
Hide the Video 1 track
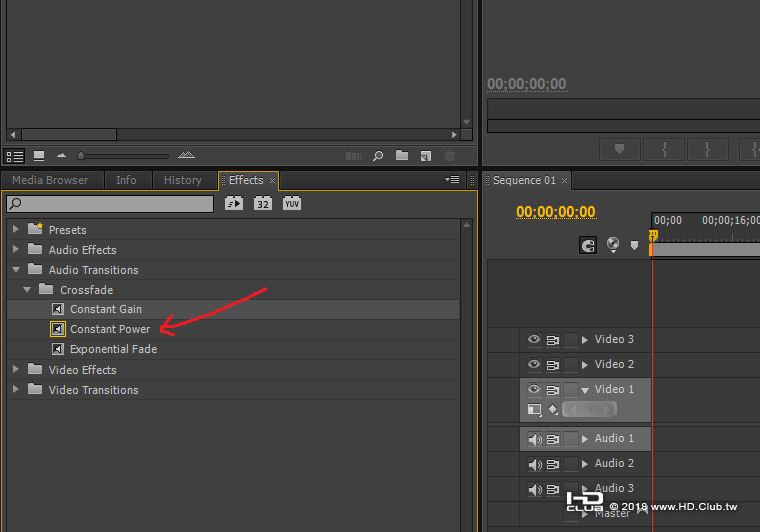[x=534, y=390]
